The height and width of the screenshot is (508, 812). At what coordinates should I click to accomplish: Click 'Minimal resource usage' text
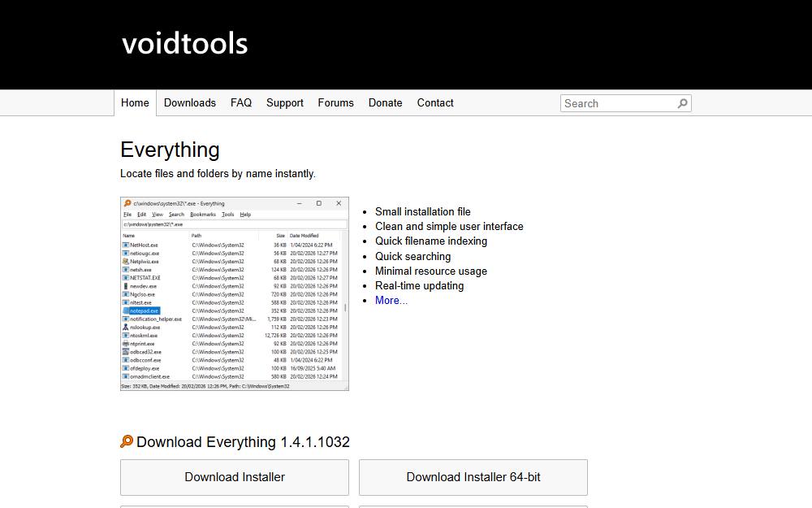point(431,271)
